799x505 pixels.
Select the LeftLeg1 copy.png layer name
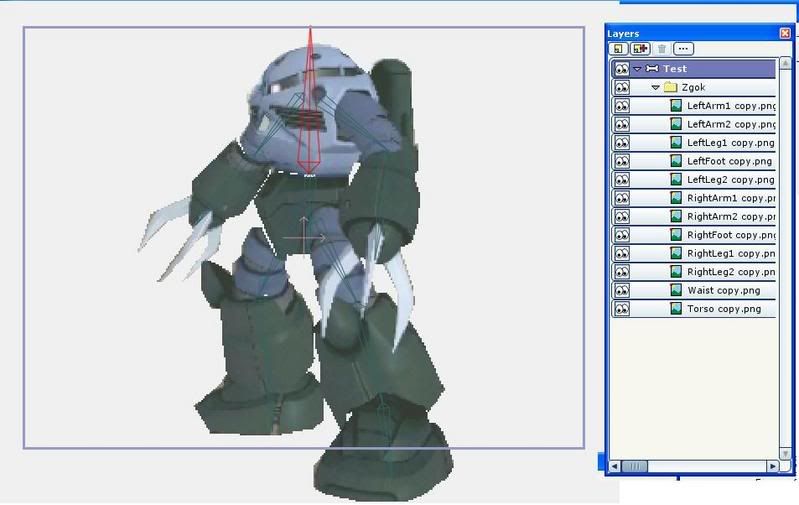click(731, 143)
